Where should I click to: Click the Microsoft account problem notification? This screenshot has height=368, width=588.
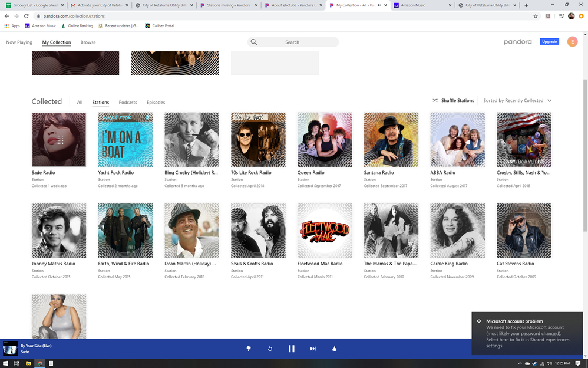pyautogui.click(x=527, y=333)
